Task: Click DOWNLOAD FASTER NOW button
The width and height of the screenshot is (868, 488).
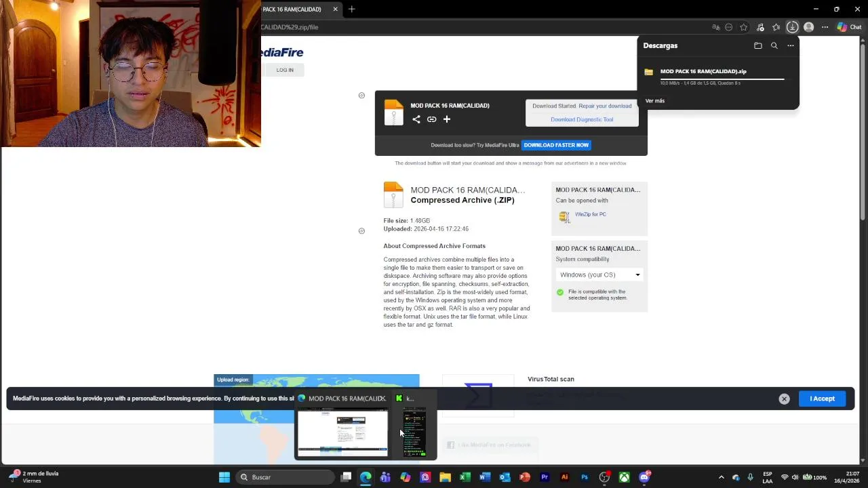Action: click(556, 145)
